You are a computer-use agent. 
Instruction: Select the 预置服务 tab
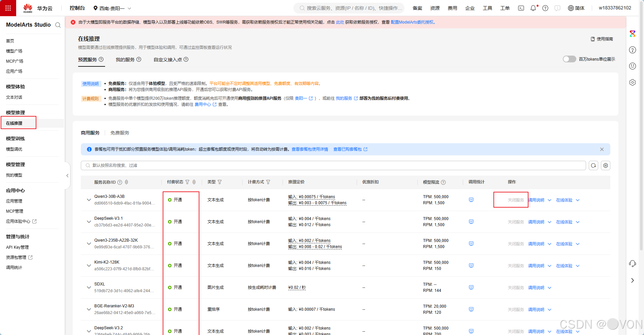88,60
